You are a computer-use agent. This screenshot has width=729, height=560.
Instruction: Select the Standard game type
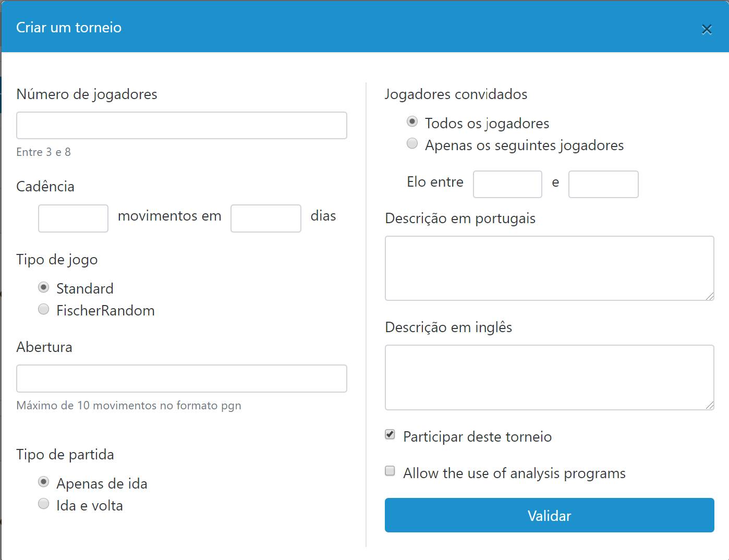coord(44,287)
